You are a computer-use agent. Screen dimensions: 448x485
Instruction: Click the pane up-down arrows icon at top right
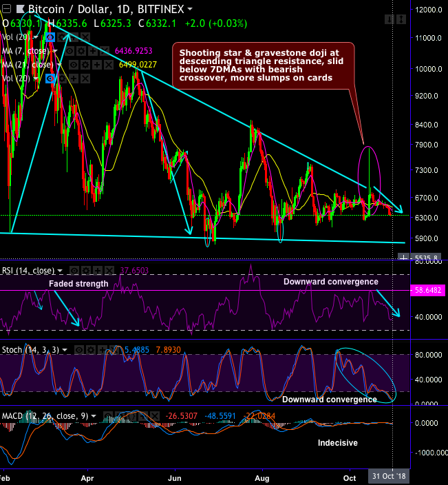click(401, 19)
